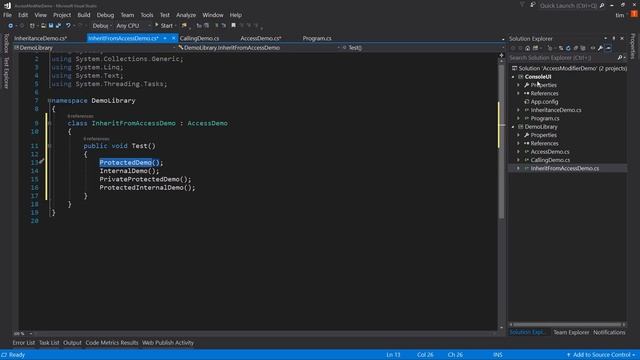Expand the InheritanceDemo.cs node arrow

point(519,110)
